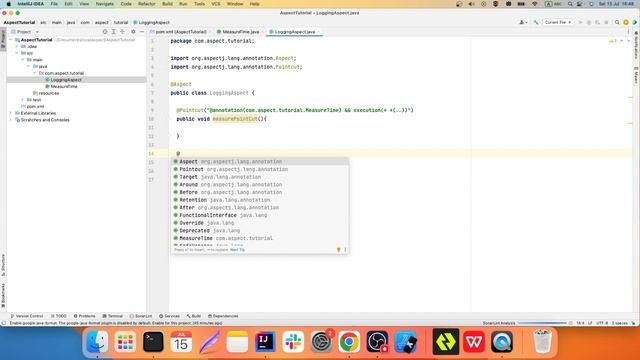
Task: Select LoggingAspect.java editor tab
Action: click(294, 32)
